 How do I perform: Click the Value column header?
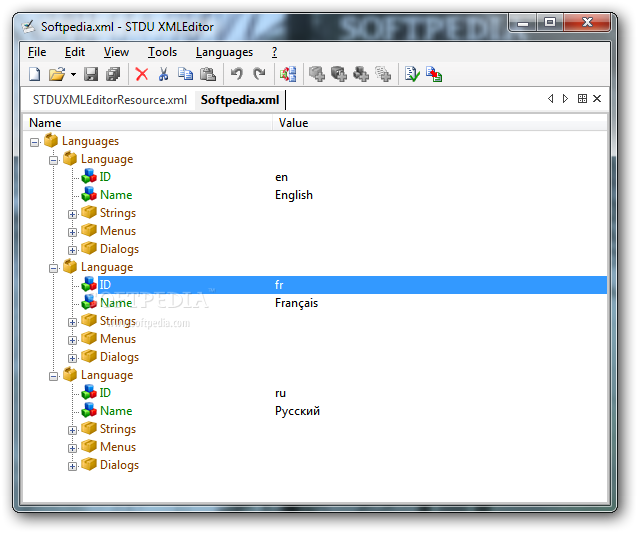(440, 123)
